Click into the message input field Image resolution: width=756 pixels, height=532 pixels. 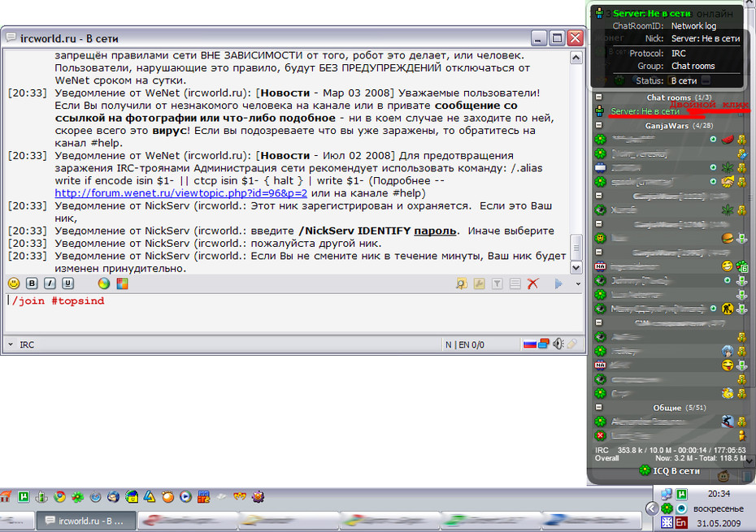point(293,312)
